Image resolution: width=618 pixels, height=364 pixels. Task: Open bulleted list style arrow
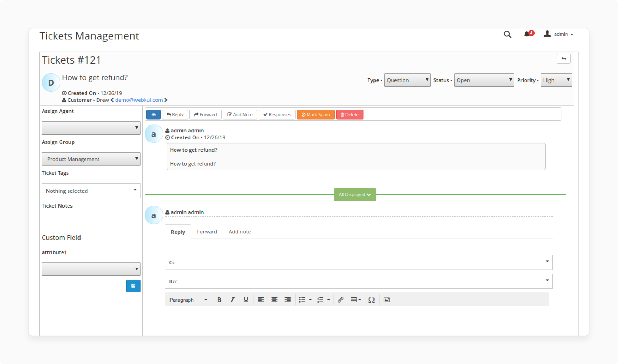[310, 300]
